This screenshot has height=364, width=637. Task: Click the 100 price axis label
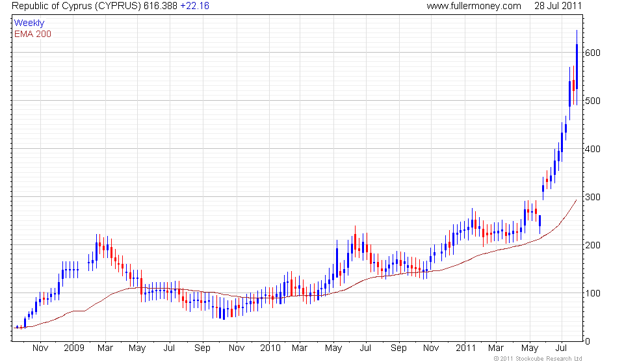click(591, 293)
